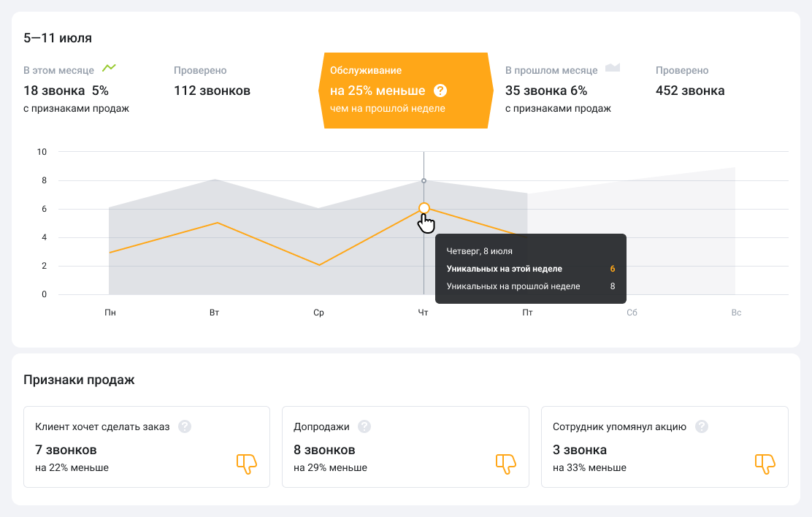
Task: Click help icon next to Клиент хочет сделать заказ
Action: (x=185, y=426)
